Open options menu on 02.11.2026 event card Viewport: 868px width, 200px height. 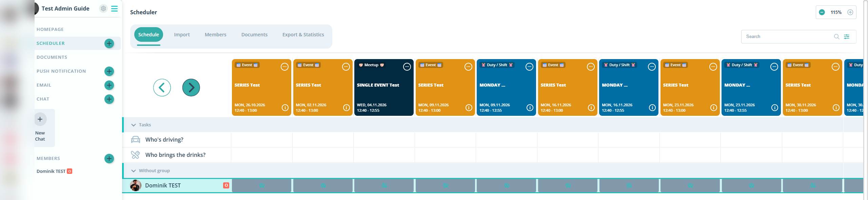(346, 67)
